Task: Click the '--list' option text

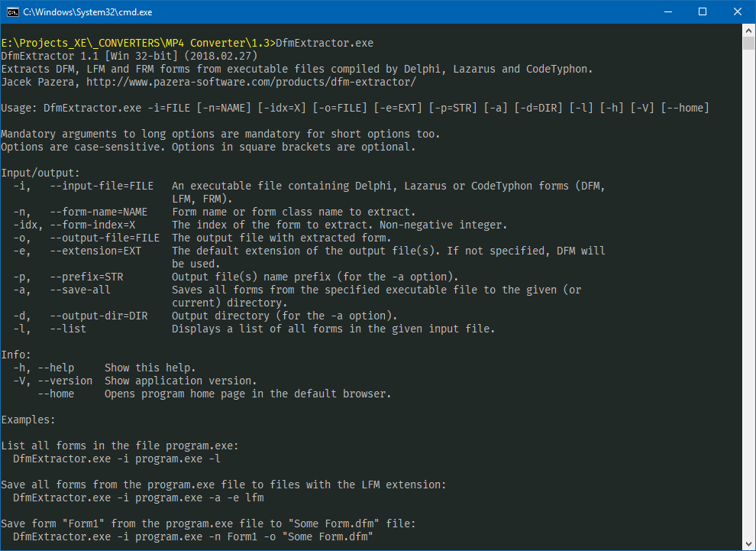Action: [68, 329]
